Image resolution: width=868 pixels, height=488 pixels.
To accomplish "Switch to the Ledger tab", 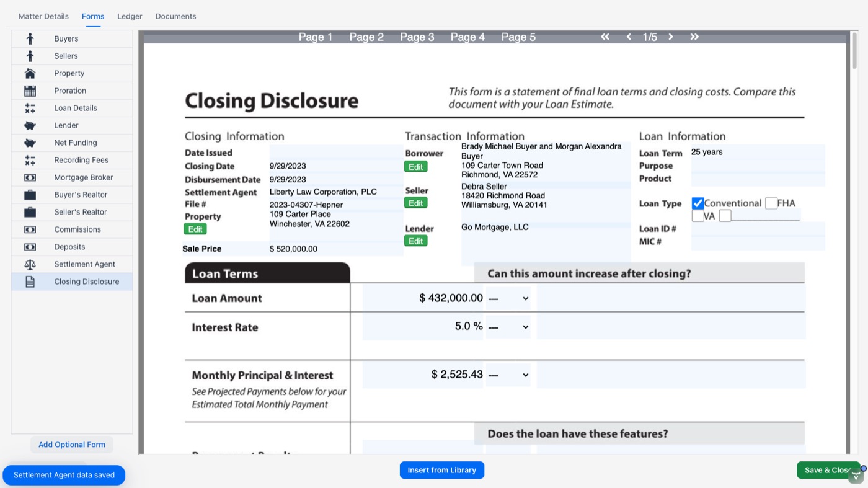I will click(130, 16).
